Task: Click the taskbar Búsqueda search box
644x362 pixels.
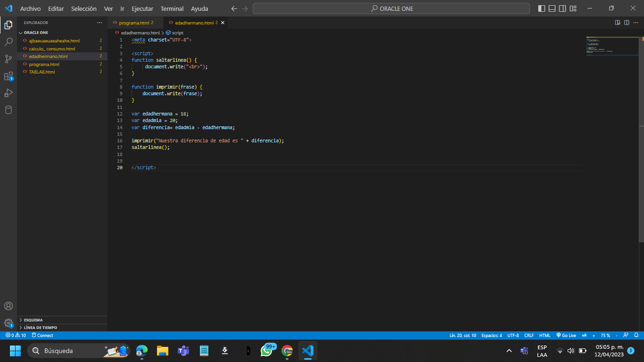Action: click(78, 351)
